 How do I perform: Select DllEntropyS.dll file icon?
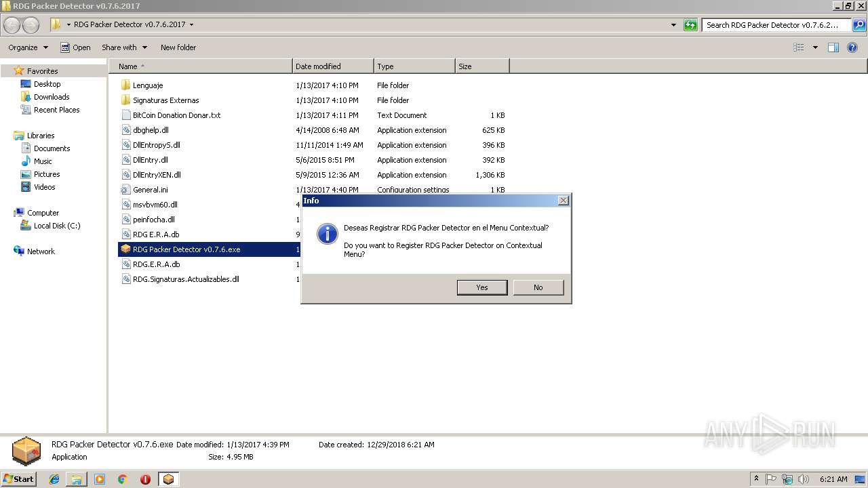click(x=125, y=145)
